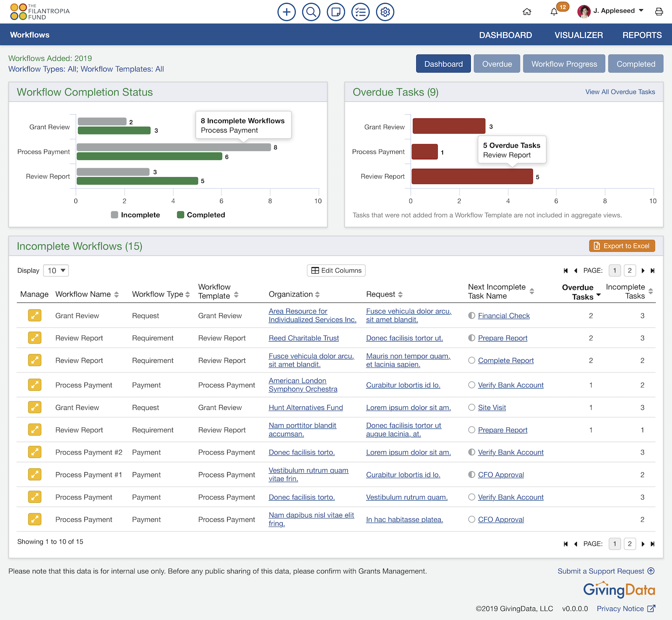Click the plus icon in the header
This screenshot has height=620, width=672.
[286, 12]
